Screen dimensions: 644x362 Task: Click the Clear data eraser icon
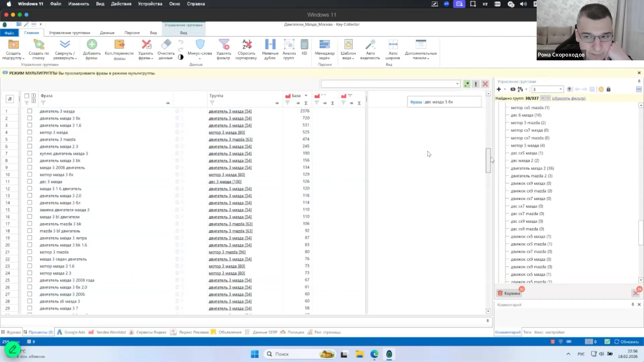click(x=166, y=44)
